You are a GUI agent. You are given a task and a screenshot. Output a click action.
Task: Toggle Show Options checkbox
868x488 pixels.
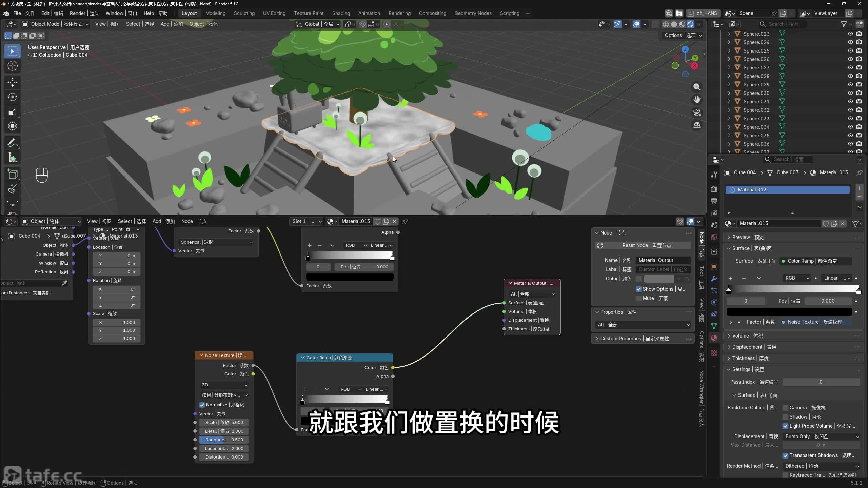[x=639, y=289]
